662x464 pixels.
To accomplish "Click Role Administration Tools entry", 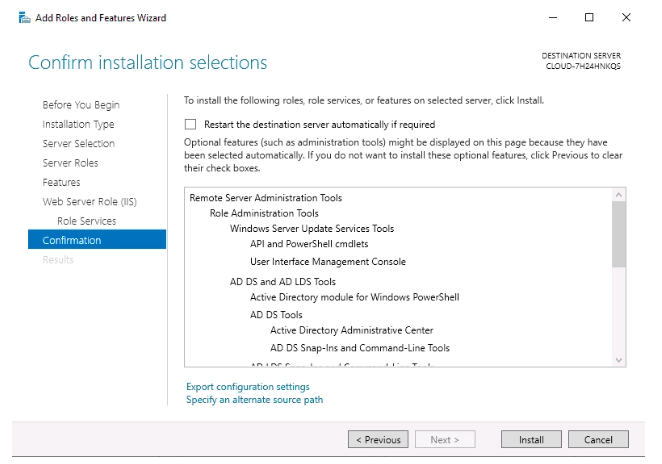I will point(264,213).
